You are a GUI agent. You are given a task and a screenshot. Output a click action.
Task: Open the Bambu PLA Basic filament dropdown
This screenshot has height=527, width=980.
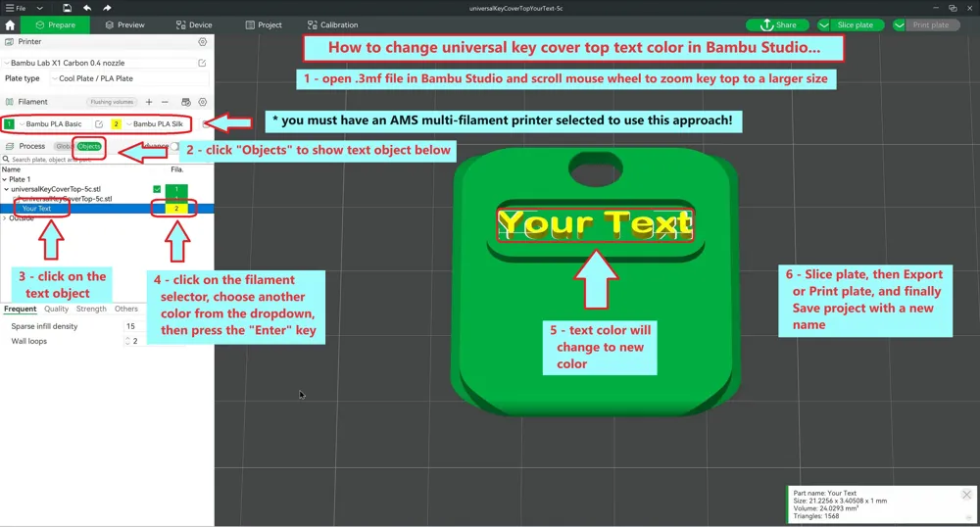coord(53,124)
